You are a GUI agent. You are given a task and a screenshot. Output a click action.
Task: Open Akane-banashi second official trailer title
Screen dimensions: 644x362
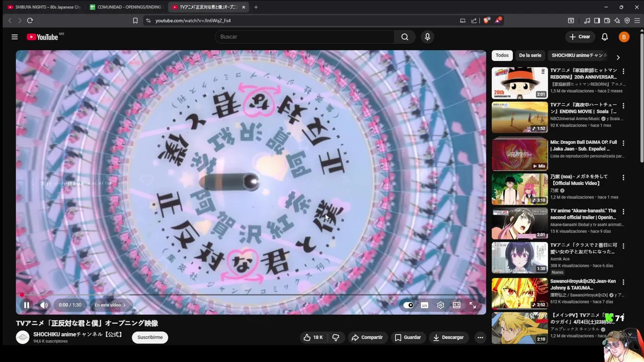click(x=583, y=214)
